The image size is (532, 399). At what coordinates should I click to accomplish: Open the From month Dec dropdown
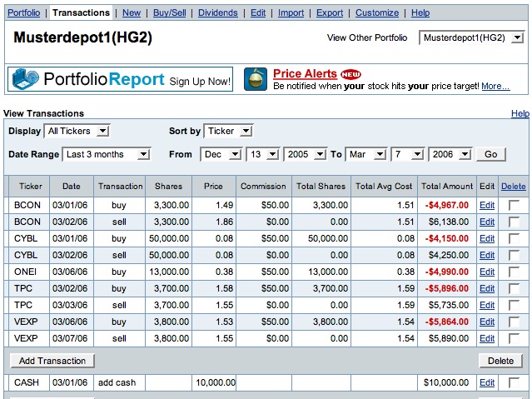click(x=221, y=154)
